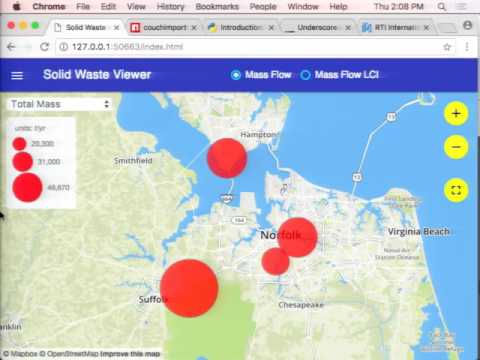This screenshot has width=480, height=360.
Task: Bookmark the page with the star icon
Action: tap(447, 47)
